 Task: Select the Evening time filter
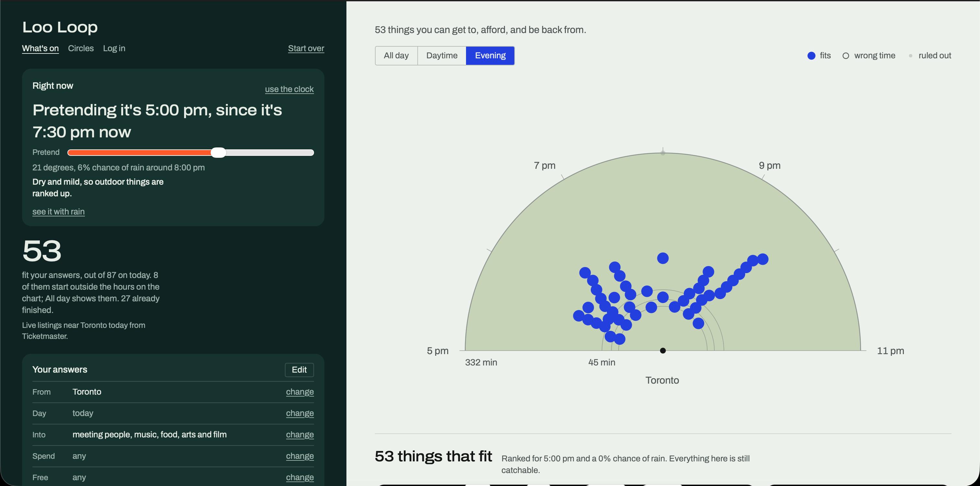pyautogui.click(x=490, y=55)
